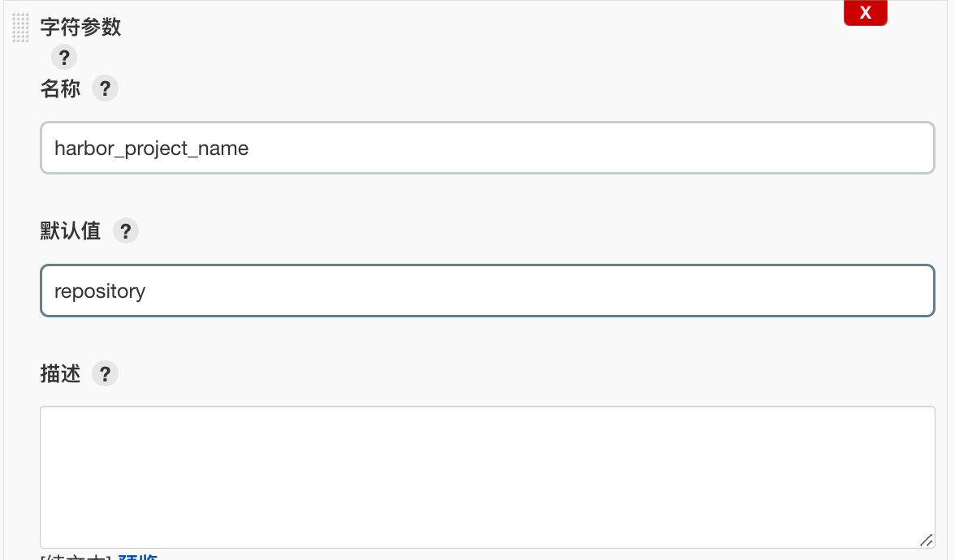Click the 默认值 label text
The width and height of the screenshot is (955, 560).
70,231
